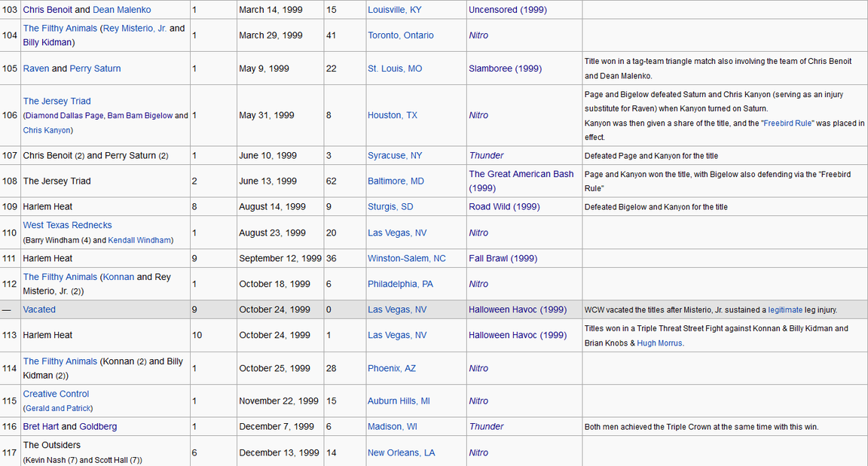
Task: Open the Bam Bam Bigelow link
Action: (140, 115)
